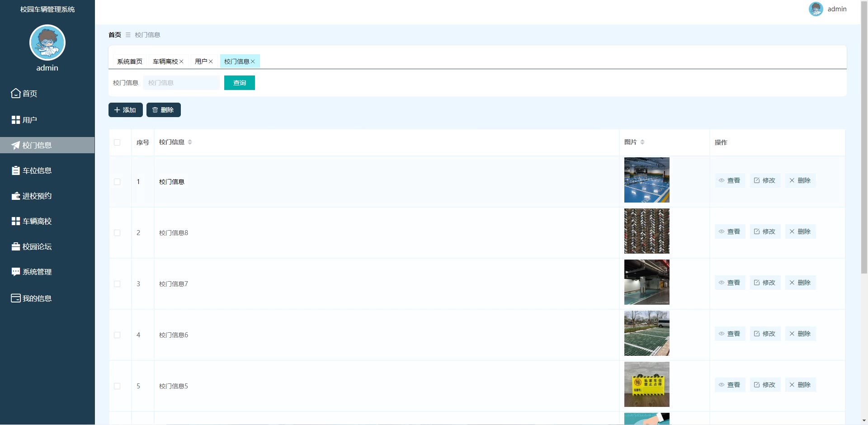Click the paper plane icon beside 校门信息

point(16,145)
